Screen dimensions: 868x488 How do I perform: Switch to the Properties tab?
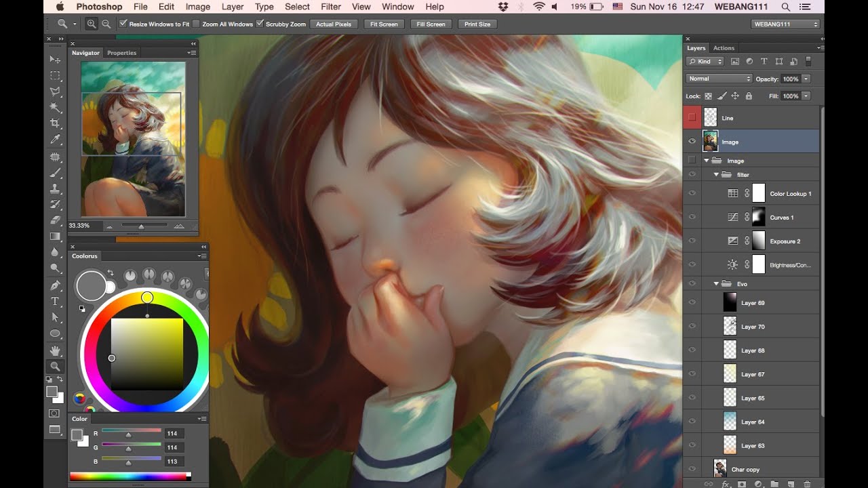121,52
